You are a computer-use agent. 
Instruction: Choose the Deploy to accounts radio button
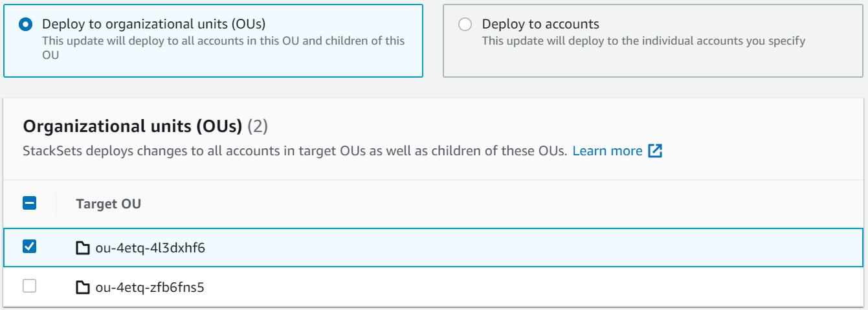[465, 25]
